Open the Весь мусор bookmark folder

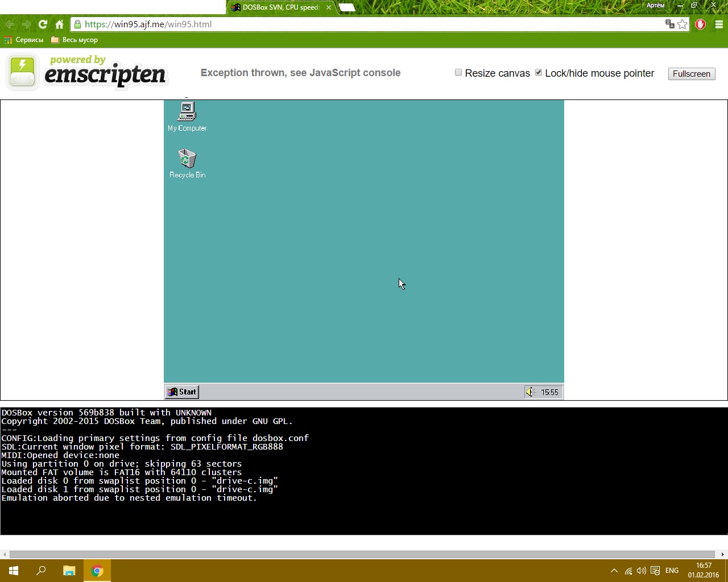[x=75, y=40]
